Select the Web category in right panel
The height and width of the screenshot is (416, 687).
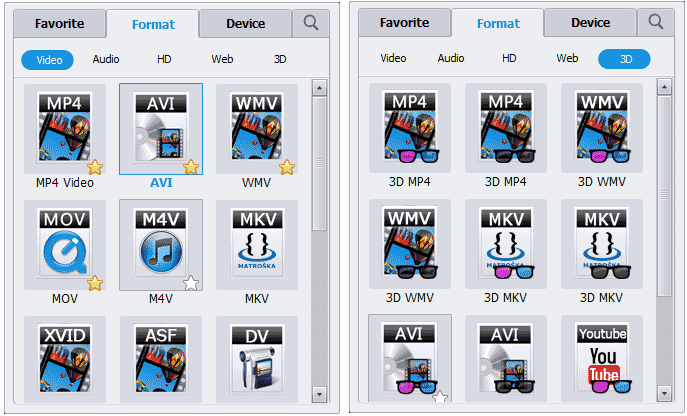567,58
